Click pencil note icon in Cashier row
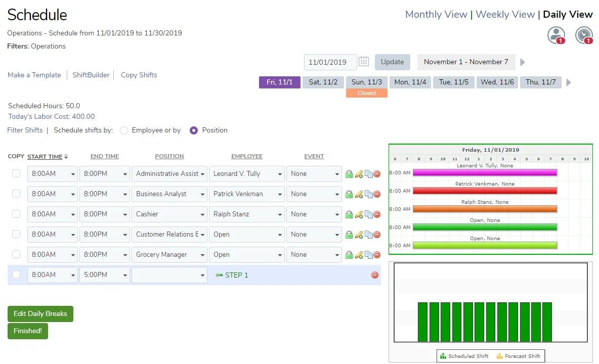The width and height of the screenshot is (599, 364). [359, 214]
